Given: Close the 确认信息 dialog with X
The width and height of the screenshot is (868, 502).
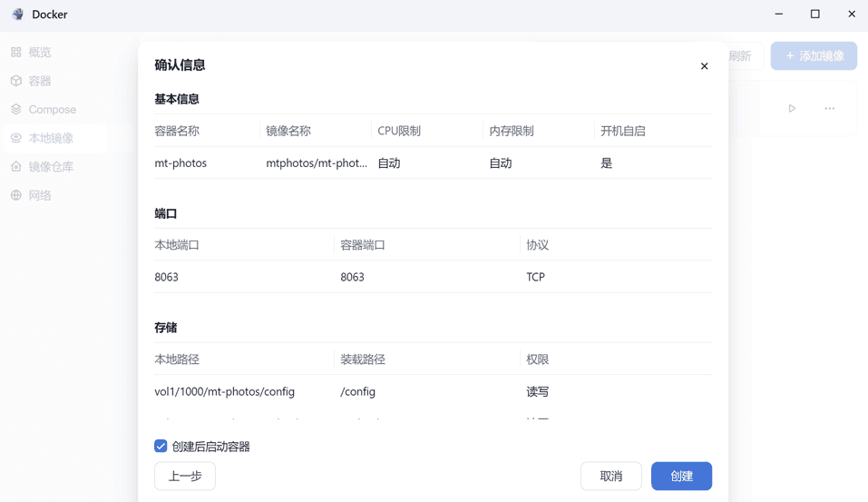Looking at the screenshot, I should pyautogui.click(x=704, y=66).
